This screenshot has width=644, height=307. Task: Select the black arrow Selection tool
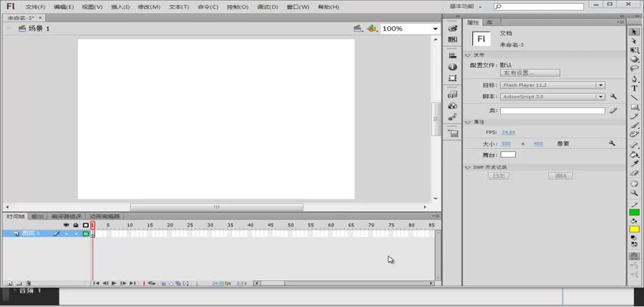coord(635,31)
